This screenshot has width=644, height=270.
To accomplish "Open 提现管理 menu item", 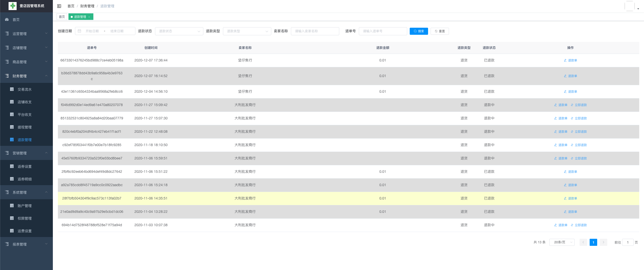I will coord(26,127).
